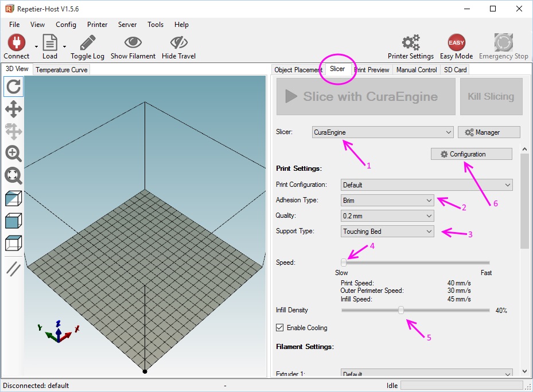Image resolution: width=533 pixels, height=392 pixels.
Task: Switch to the SD Card tab
Action: (x=455, y=70)
